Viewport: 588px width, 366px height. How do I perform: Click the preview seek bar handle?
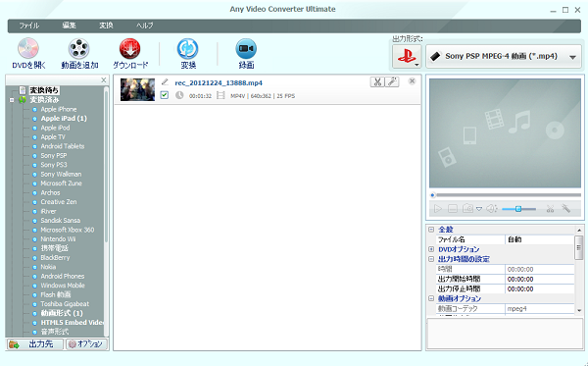click(433, 195)
